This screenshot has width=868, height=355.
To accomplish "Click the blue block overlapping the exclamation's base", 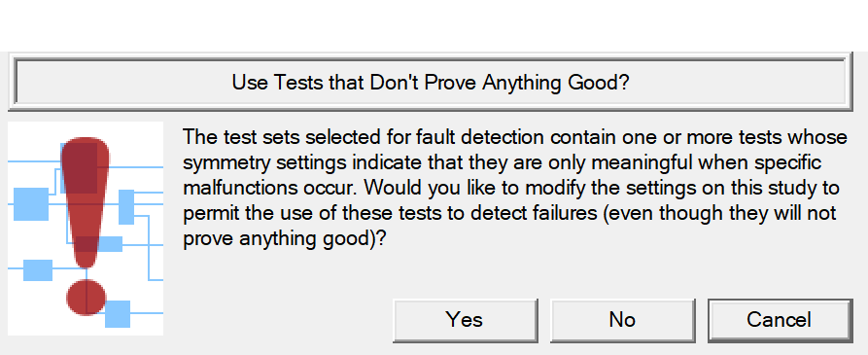I will (x=100, y=244).
